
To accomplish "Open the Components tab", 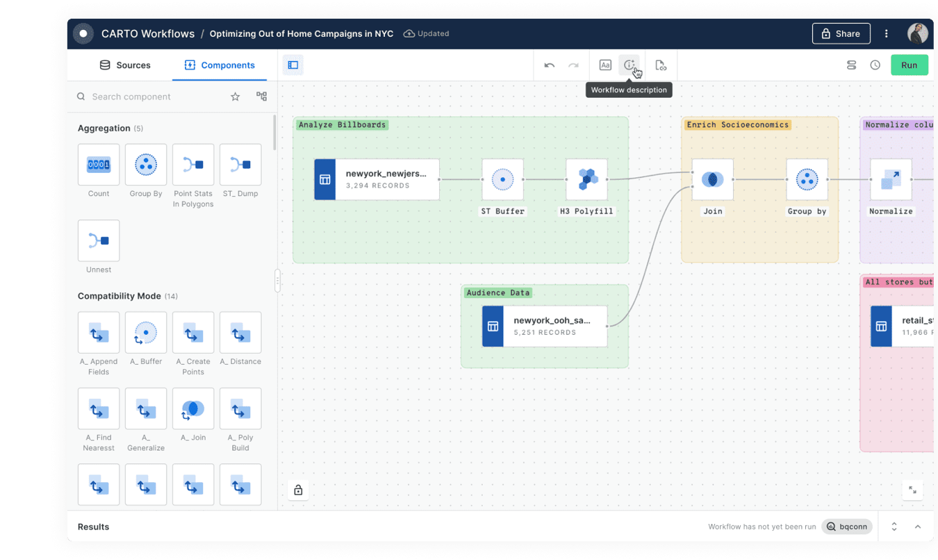I will point(220,65).
